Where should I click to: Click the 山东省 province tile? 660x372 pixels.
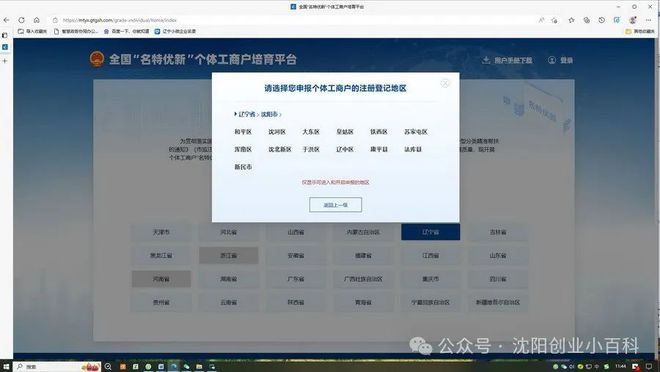pos(498,255)
